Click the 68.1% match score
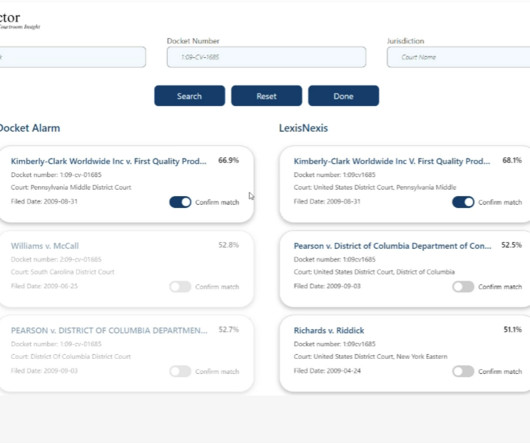 pos(512,160)
